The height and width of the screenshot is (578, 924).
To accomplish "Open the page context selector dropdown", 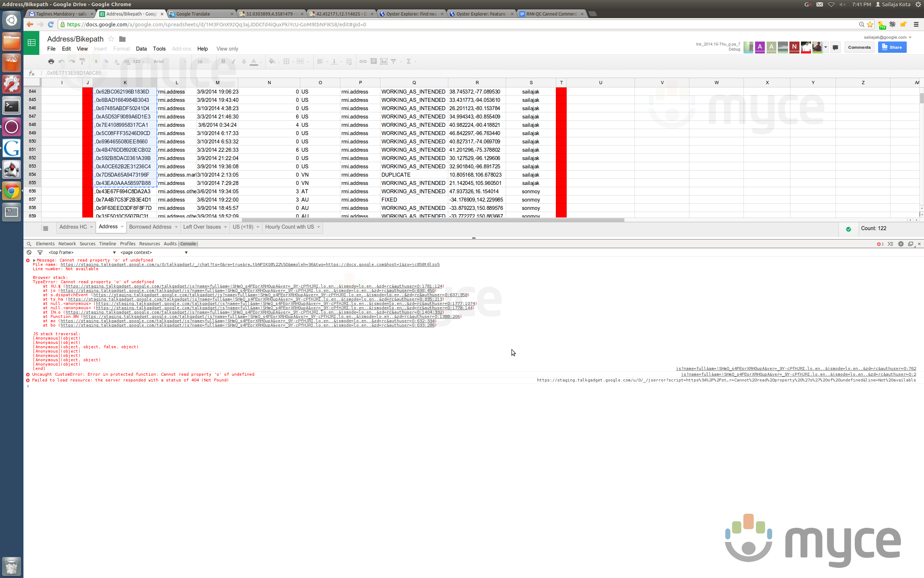I will pos(154,252).
